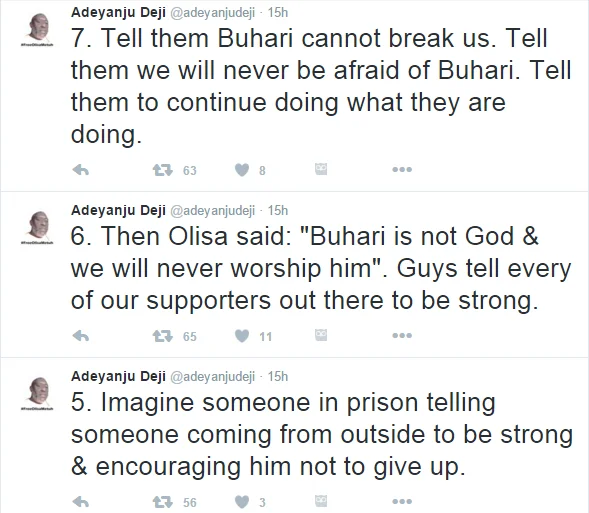The image size is (589, 513).
Task: Like the tweet with 11 likes
Action: [242, 336]
